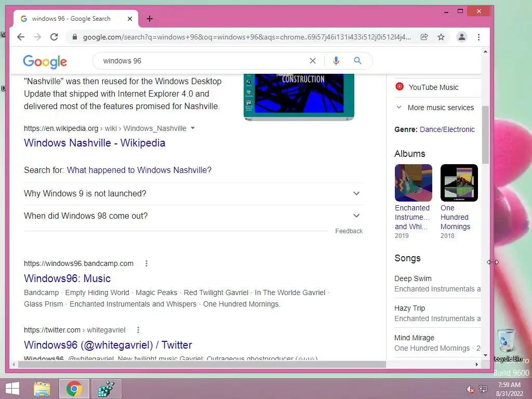
Task: Open the YouTube Music service link
Action: (x=433, y=87)
